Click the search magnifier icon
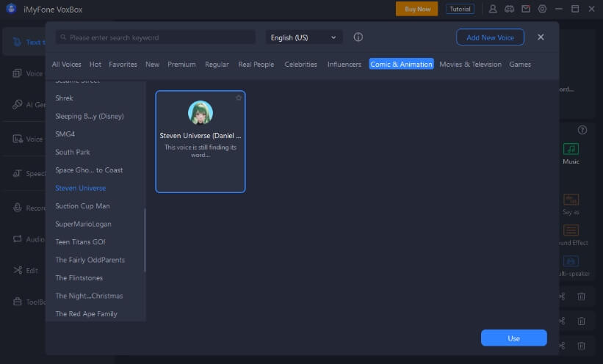This screenshot has width=603, height=364. (63, 37)
